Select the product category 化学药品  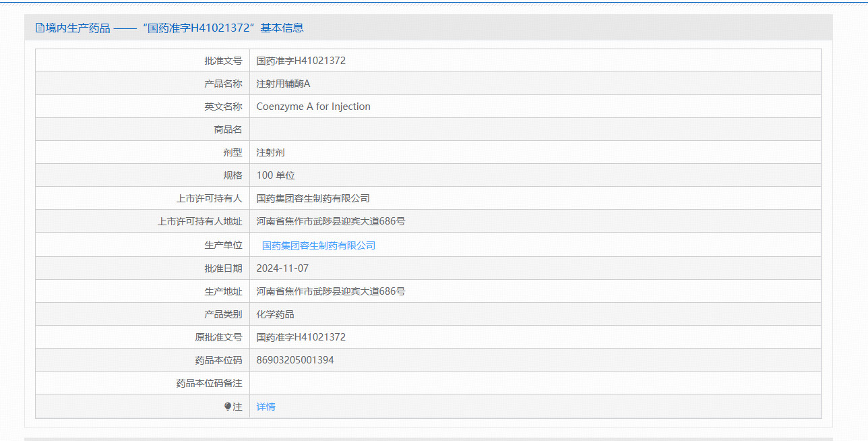[x=272, y=314]
